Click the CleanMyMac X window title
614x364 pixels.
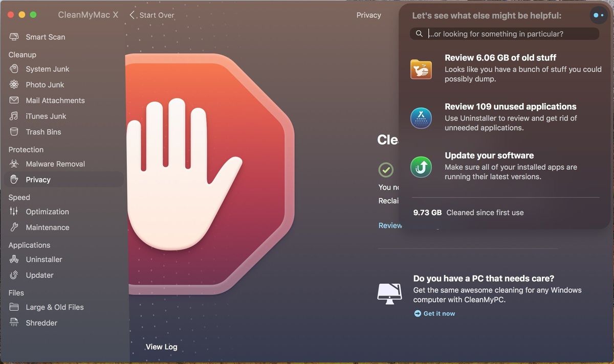[88, 15]
